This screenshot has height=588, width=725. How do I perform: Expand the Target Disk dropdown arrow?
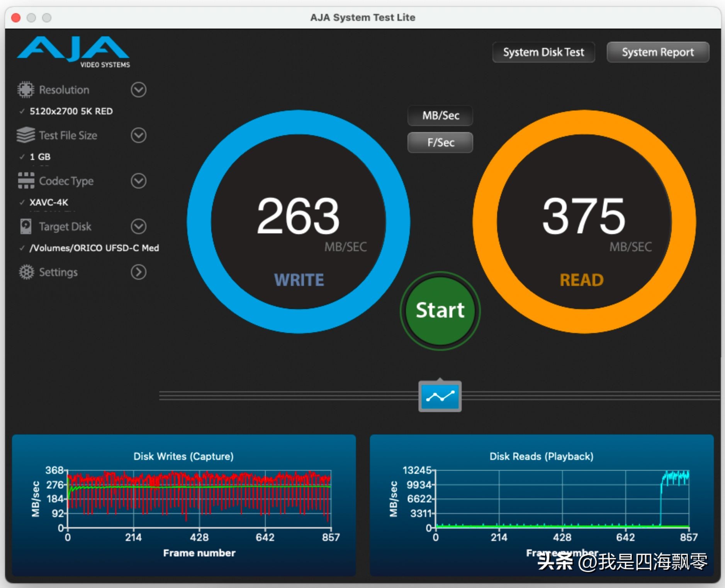tap(138, 226)
